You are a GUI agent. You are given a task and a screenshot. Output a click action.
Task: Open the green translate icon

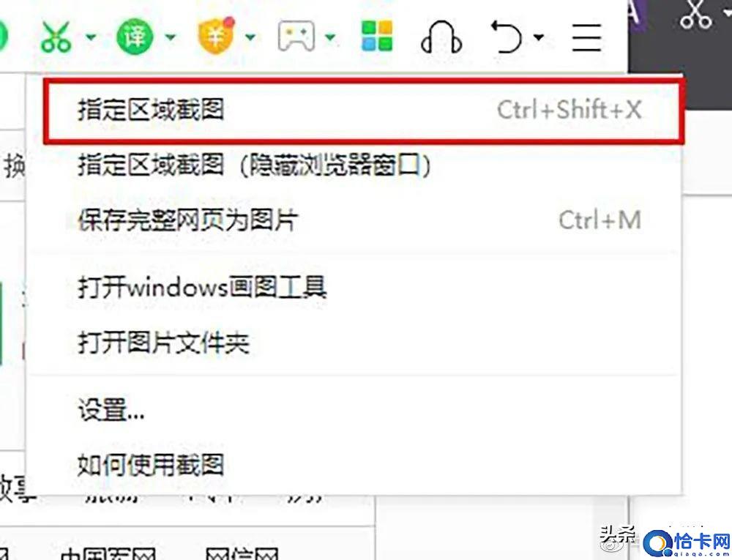click(x=135, y=37)
